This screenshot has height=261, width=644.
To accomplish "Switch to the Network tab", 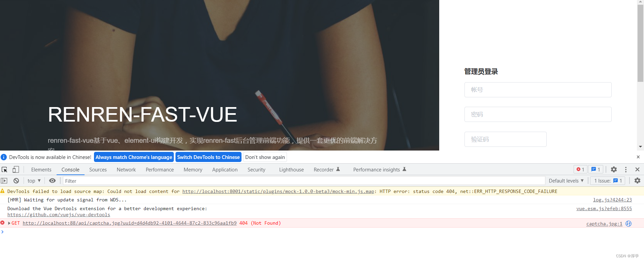I will tap(126, 170).
